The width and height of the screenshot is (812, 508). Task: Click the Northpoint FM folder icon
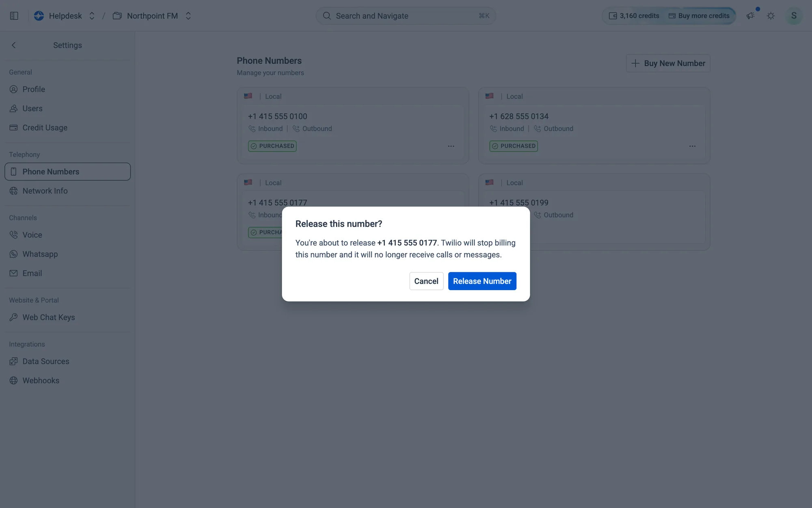(117, 16)
